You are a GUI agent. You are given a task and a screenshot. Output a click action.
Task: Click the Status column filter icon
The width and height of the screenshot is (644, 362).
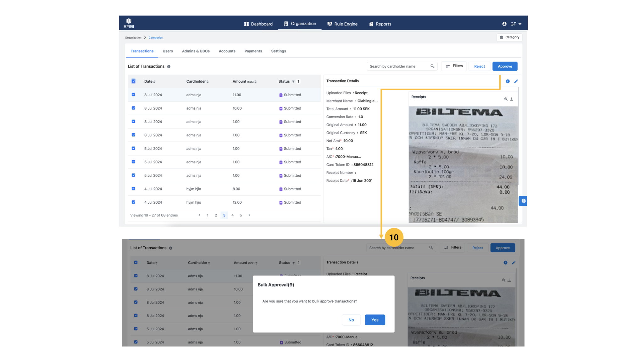coord(293,82)
